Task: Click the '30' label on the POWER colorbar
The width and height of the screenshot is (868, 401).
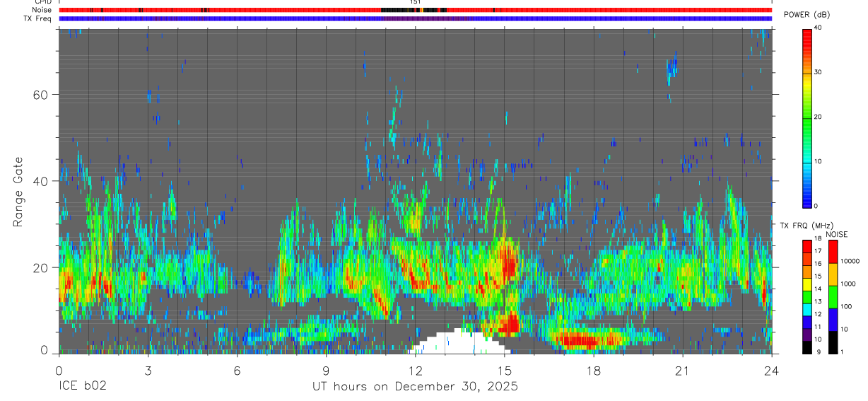Action: click(x=818, y=72)
